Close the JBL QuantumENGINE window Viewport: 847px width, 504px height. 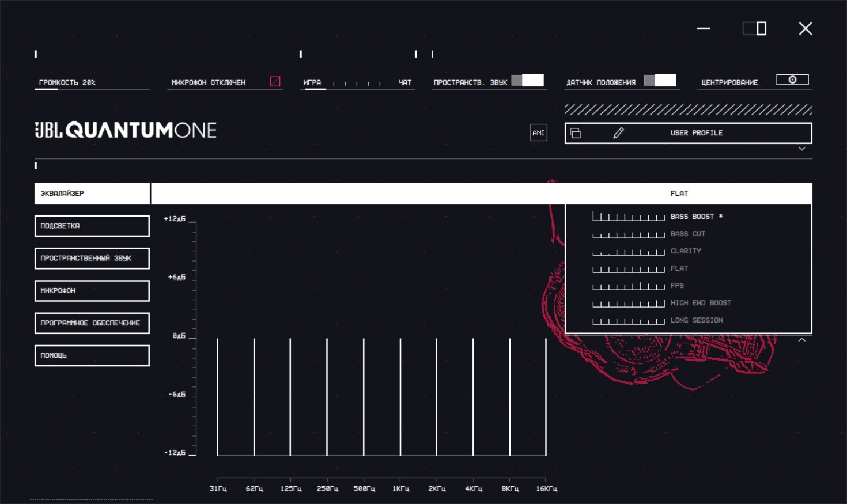[x=806, y=28]
